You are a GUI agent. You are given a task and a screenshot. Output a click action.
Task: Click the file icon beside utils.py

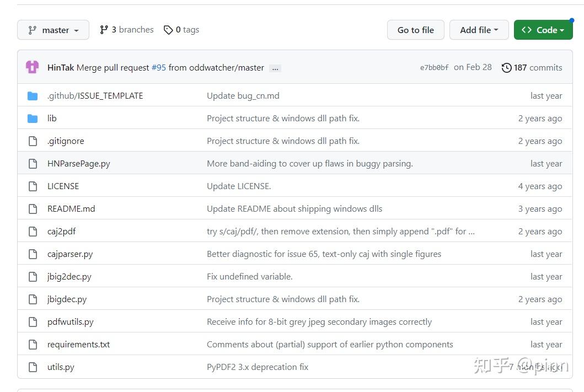click(33, 367)
